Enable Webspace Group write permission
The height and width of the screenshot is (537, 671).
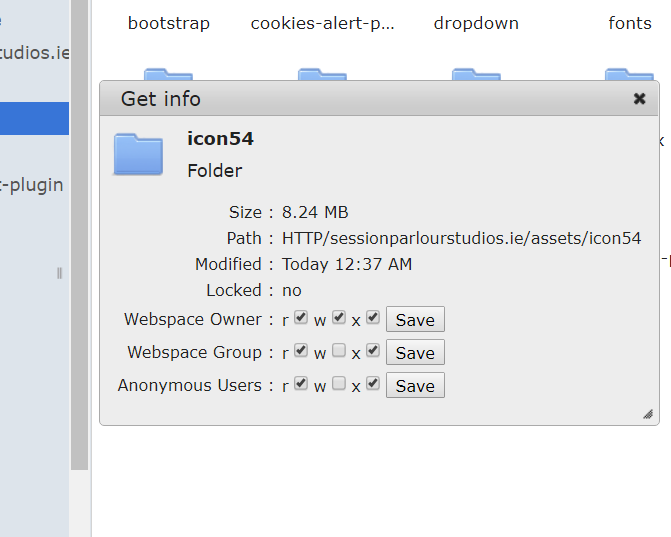tap(339, 351)
